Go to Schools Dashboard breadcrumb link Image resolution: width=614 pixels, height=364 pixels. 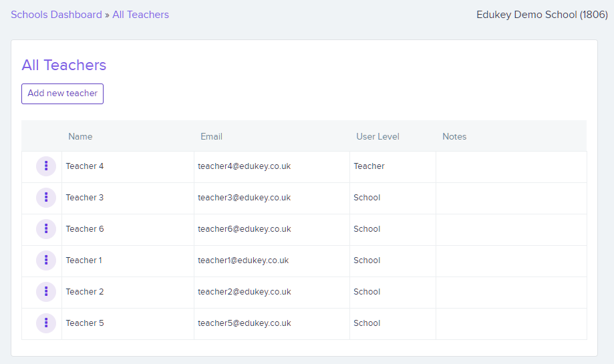coord(56,15)
